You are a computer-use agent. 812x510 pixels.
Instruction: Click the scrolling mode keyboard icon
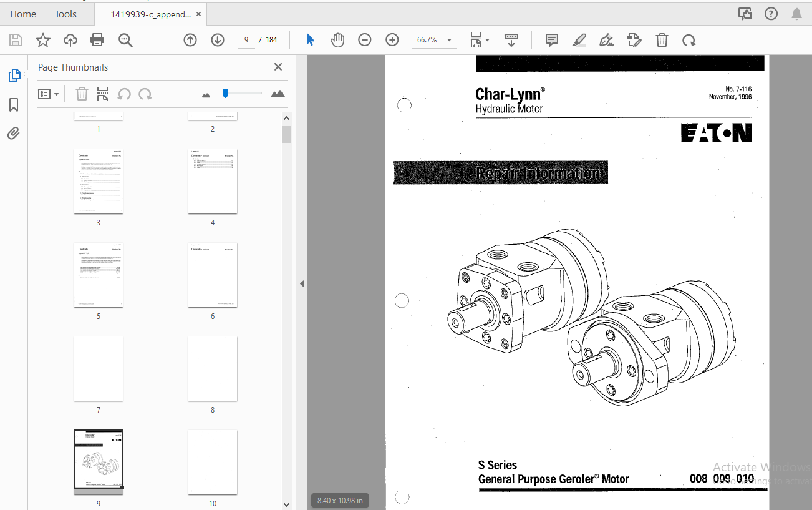511,40
